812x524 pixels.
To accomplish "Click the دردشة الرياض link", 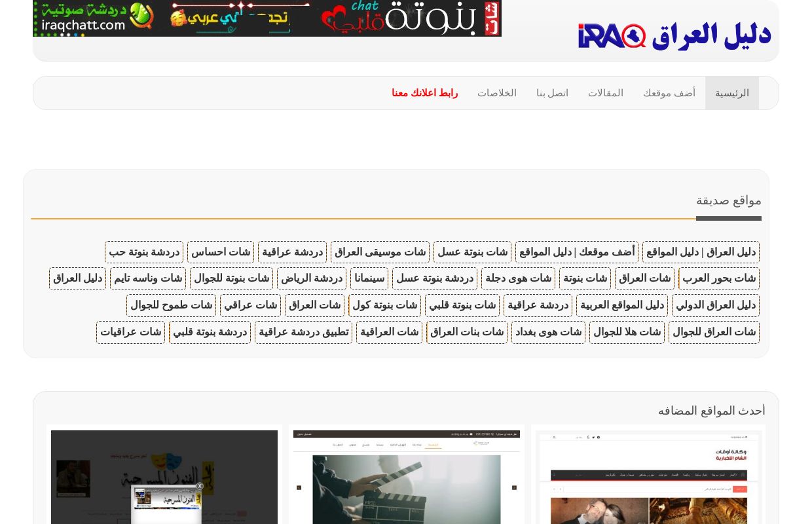I will tap(312, 278).
